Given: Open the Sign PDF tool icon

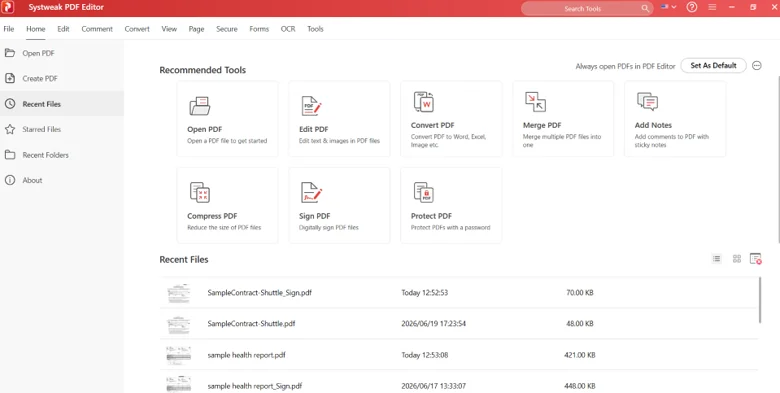Looking at the screenshot, I should click(x=312, y=192).
